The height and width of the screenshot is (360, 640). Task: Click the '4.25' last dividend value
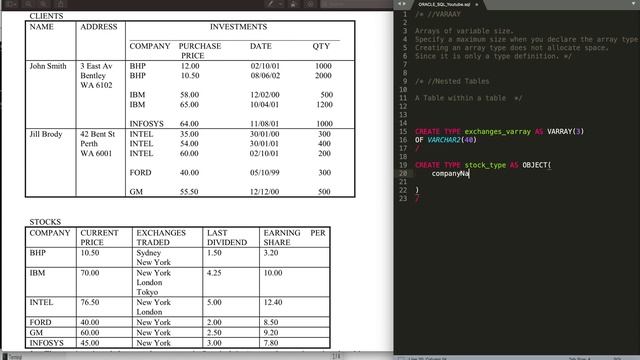pyautogui.click(x=214, y=273)
